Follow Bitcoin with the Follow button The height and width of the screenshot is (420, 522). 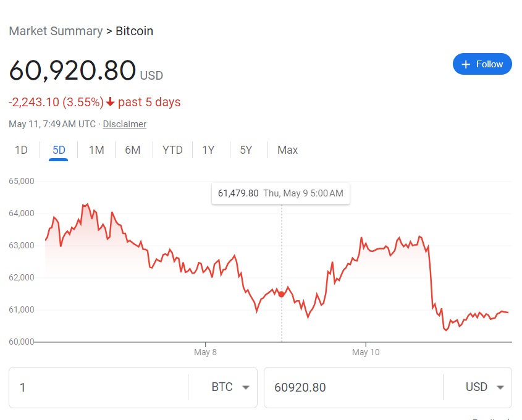point(482,64)
